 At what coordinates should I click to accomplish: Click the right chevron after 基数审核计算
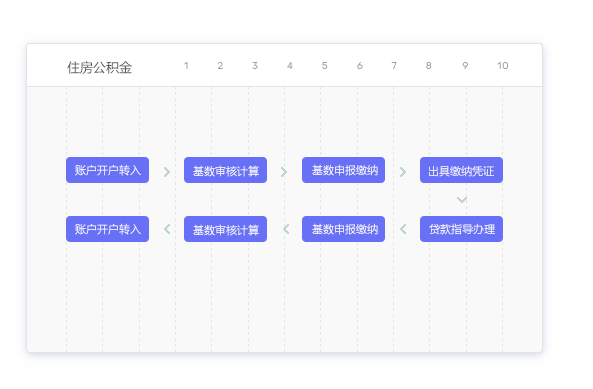(x=284, y=172)
